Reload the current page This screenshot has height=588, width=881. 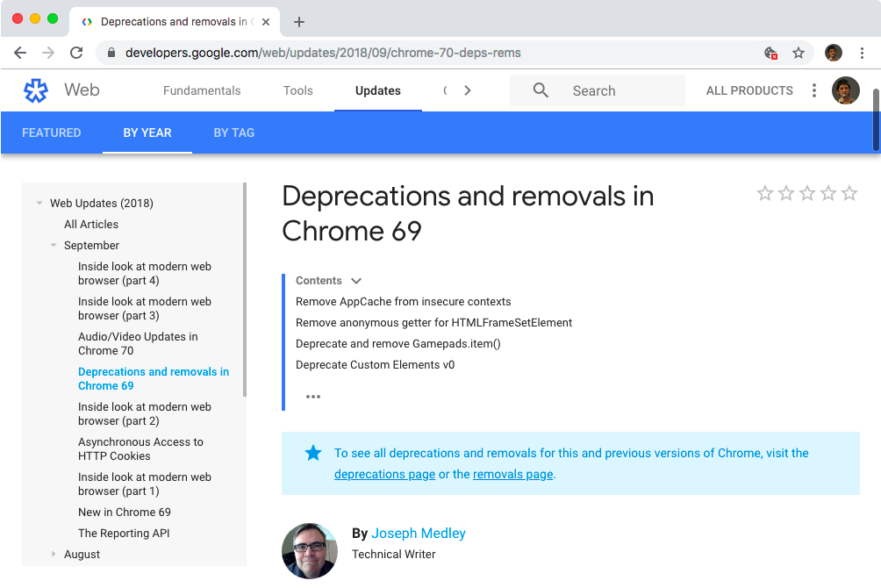76,53
